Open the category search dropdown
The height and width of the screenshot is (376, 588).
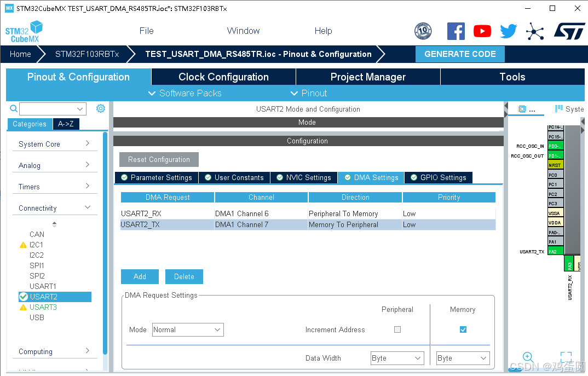click(79, 109)
